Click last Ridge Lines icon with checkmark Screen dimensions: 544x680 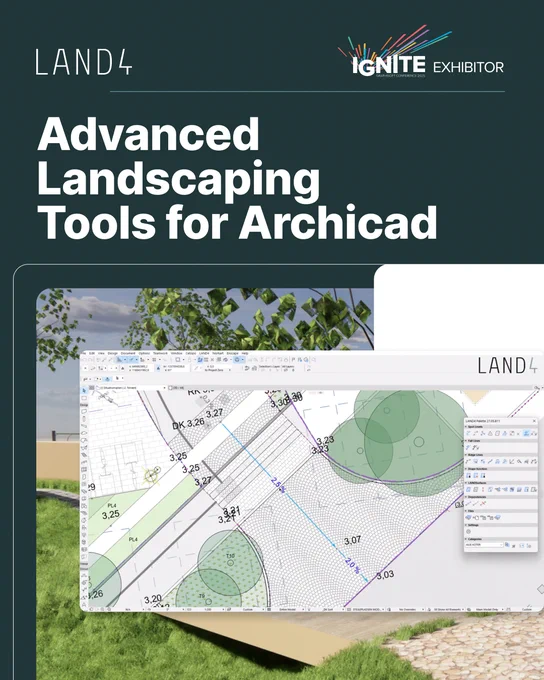[534, 461]
